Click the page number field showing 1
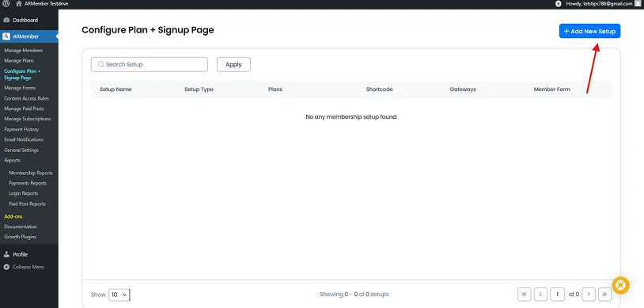This screenshot has width=644, height=308. click(x=557, y=294)
